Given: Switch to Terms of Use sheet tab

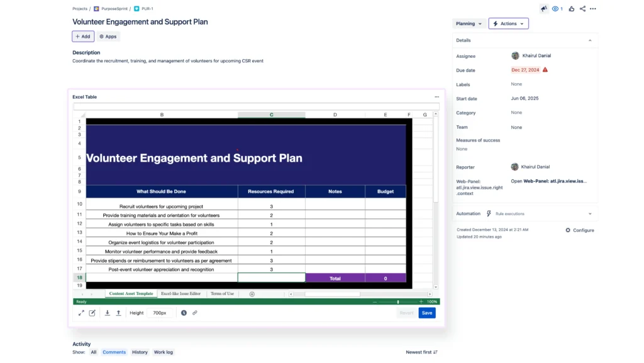Looking at the screenshot, I should 222,294.
